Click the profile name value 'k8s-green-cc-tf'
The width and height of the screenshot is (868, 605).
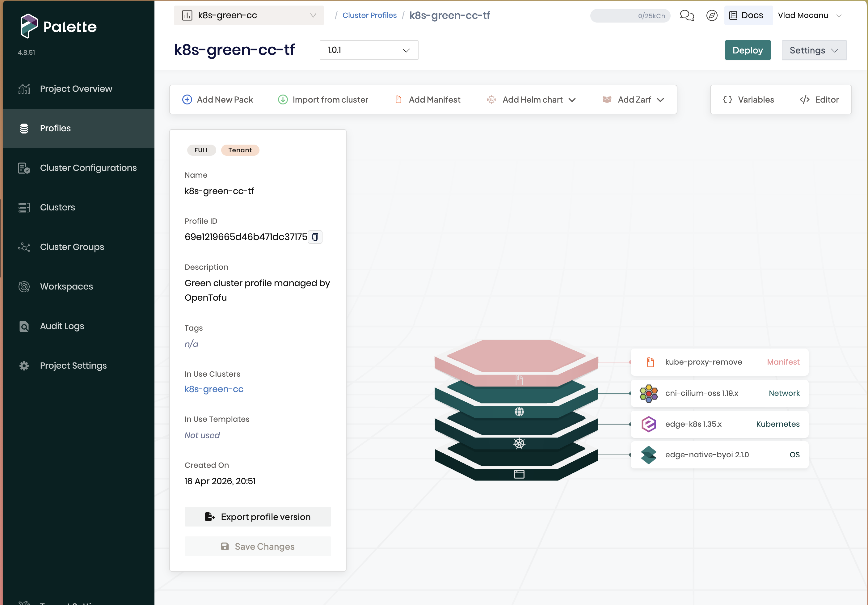click(219, 191)
